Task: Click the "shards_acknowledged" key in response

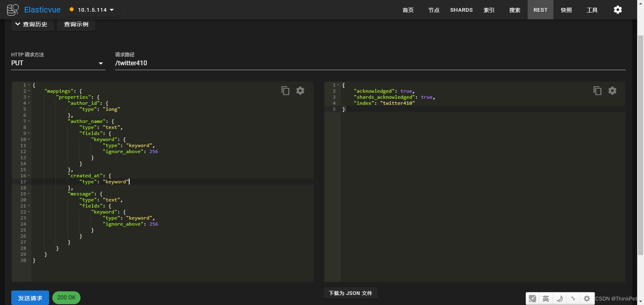Action: 384,97
